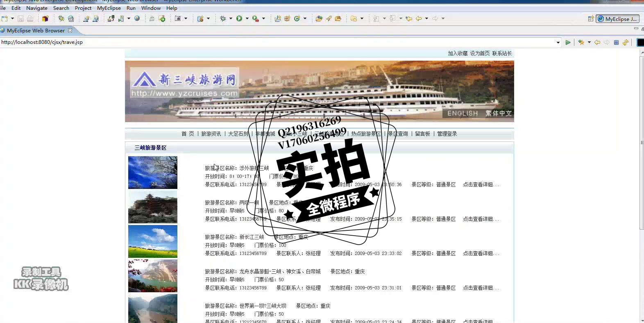Viewport: 644px width, 323px height.
Task: Click the Save toolbar icon
Action: click(x=20, y=18)
